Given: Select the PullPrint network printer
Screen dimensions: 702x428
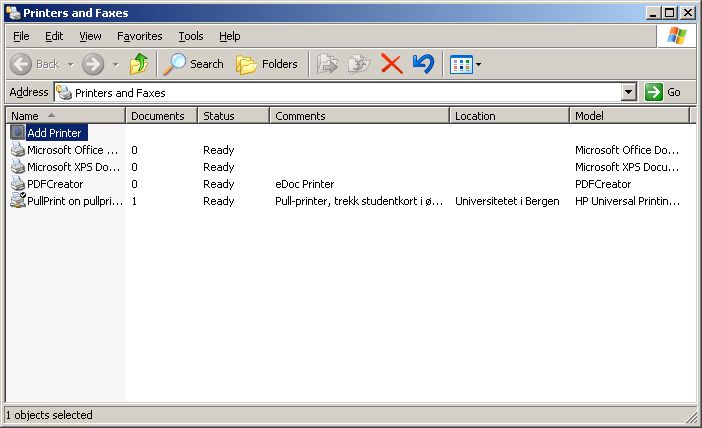Looking at the screenshot, I should coord(66,201).
